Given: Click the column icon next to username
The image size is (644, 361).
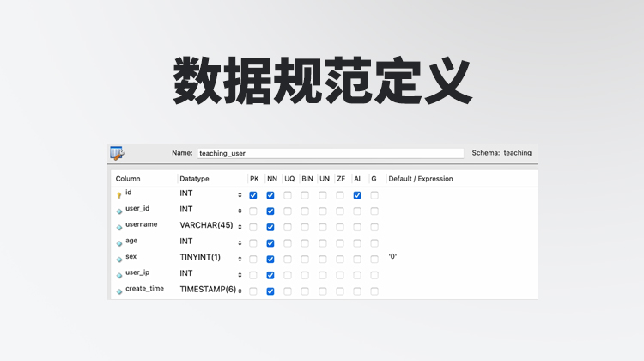Looking at the screenshot, I should click(x=119, y=226).
